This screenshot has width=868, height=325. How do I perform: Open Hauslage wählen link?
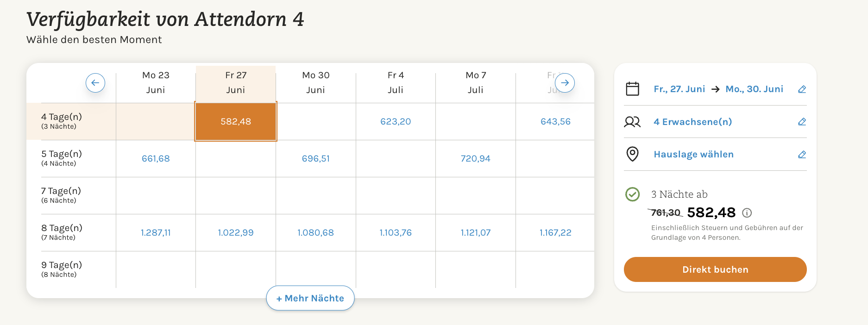pos(693,155)
